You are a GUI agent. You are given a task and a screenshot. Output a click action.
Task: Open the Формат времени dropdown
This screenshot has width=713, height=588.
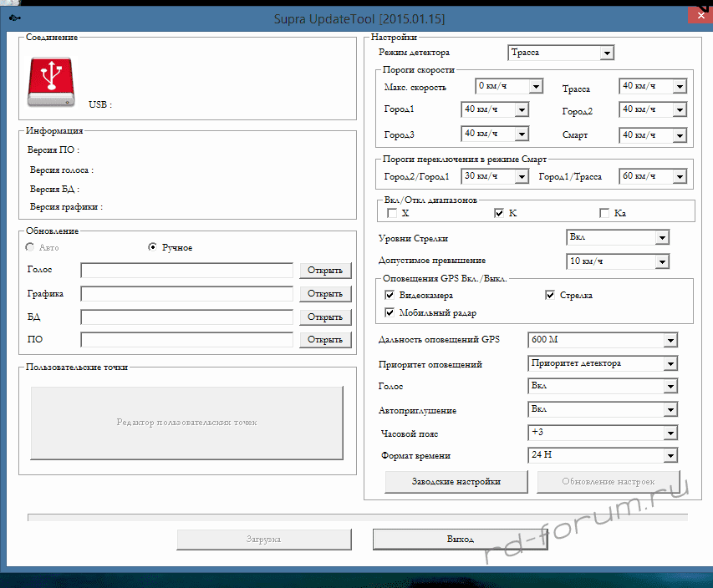tap(603, 455)
